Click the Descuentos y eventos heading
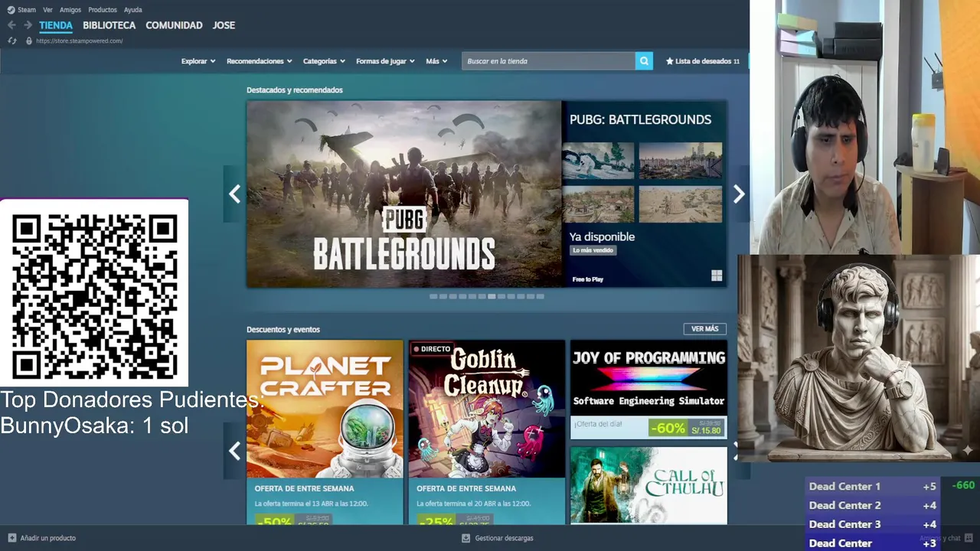Viewport: 980px width, 551px height. [x=283, y=330]
